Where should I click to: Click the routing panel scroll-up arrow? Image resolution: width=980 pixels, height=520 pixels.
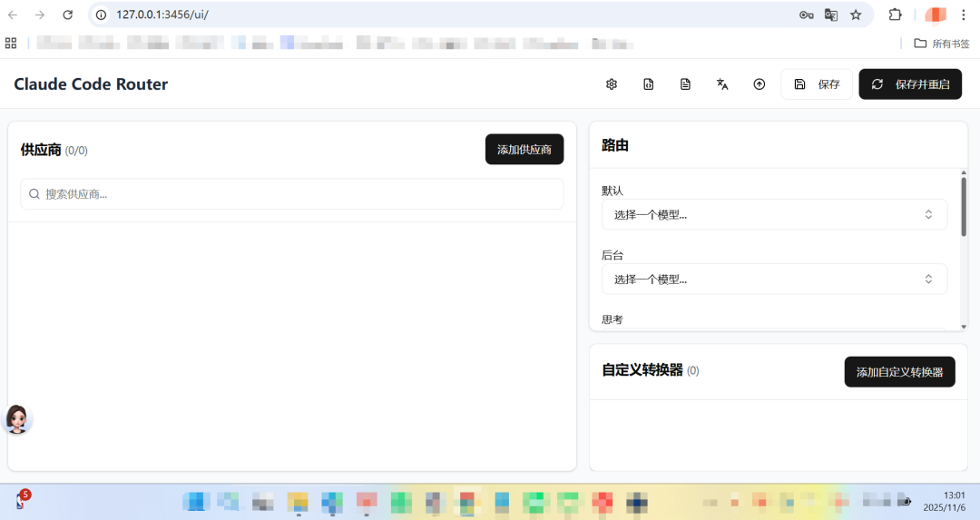(963, 172)
